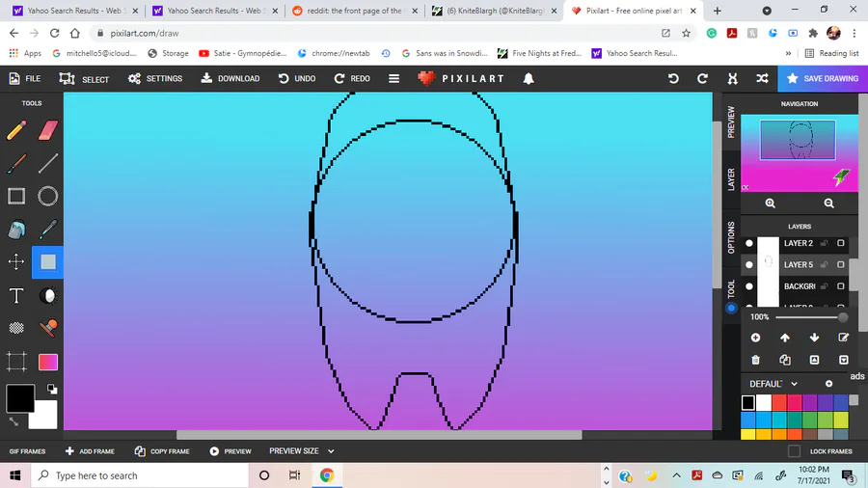This screenshot has width=868, height=488.
Task: Select the Eyedropper color picker tool
Action: [x=48, y=230]
